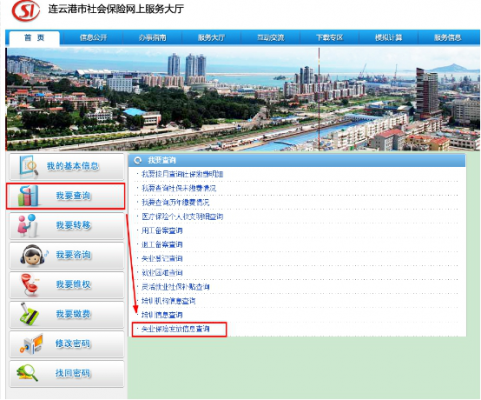Open the 模拟计算 tab
The height and width of the screenshot is (400, 481).
[389, 38]
